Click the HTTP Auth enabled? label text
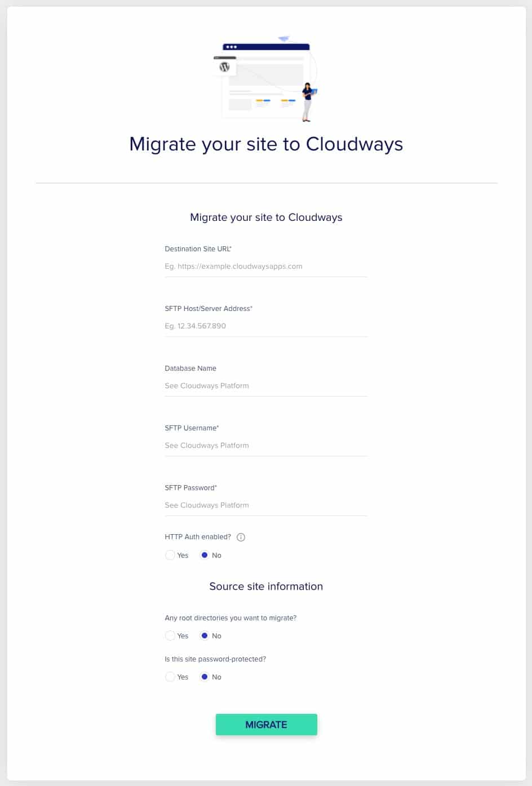The height and width of the screenshot is (786, 532). click(x=198, y=537)
